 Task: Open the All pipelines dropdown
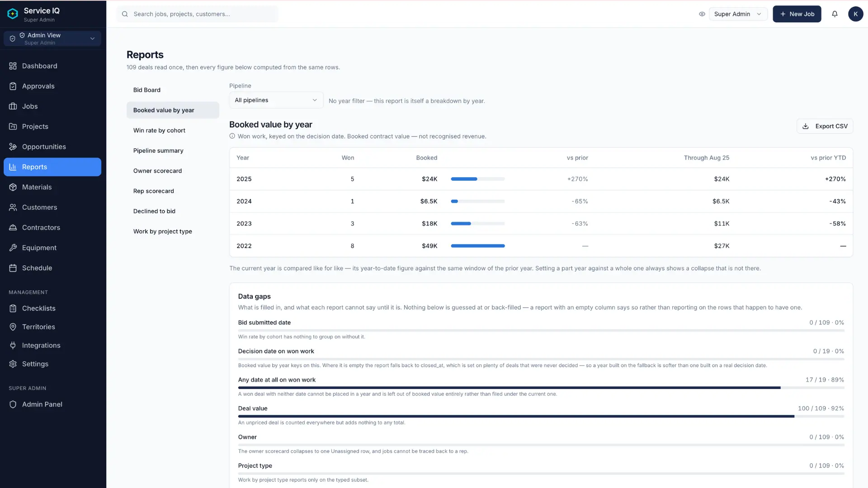(x=276, y=100)
